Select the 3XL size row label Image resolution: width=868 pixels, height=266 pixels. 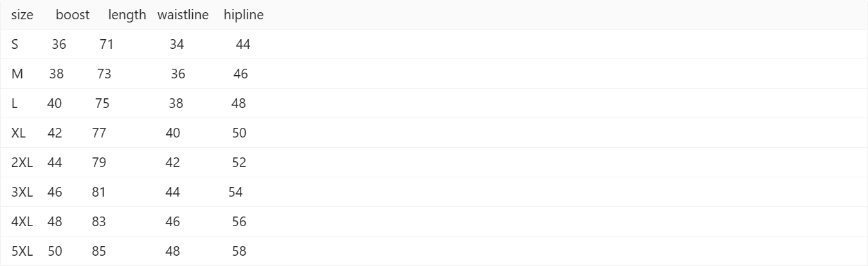(22, 192)
